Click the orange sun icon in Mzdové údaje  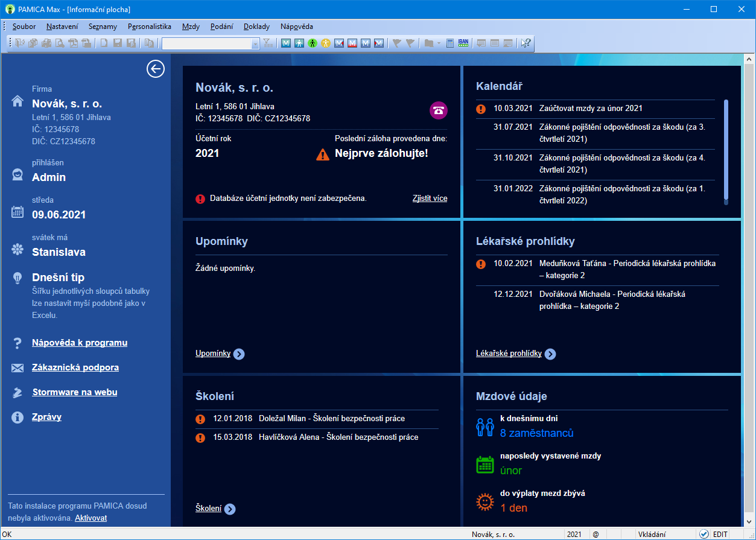(x=485, y=502)
